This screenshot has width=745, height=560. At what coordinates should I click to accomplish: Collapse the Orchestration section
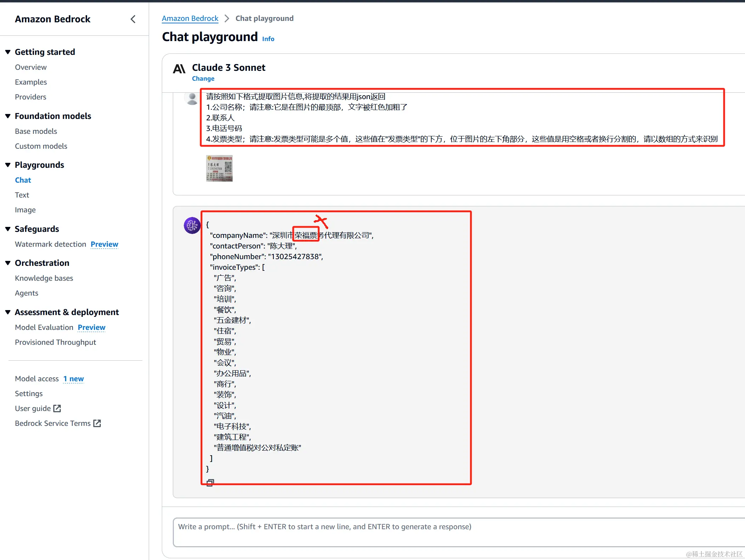point(8,263)
